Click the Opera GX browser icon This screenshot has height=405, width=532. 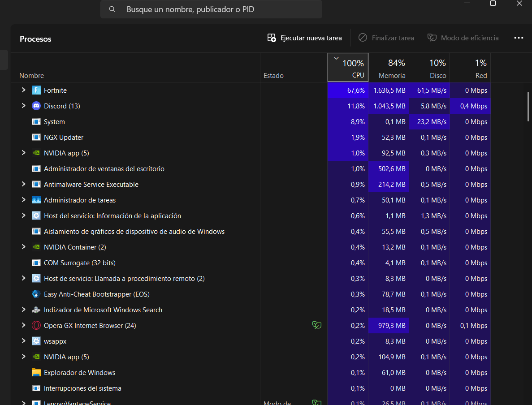pos(36,325)
